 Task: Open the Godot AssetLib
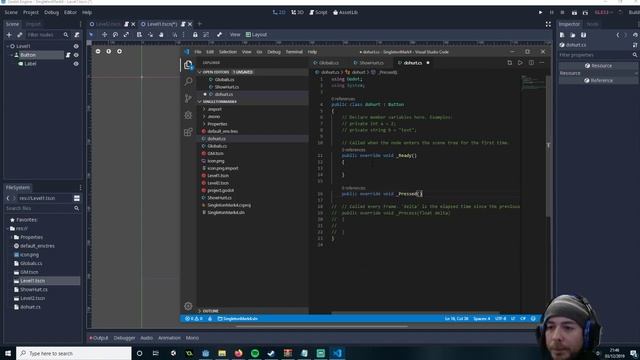point(345,12)
